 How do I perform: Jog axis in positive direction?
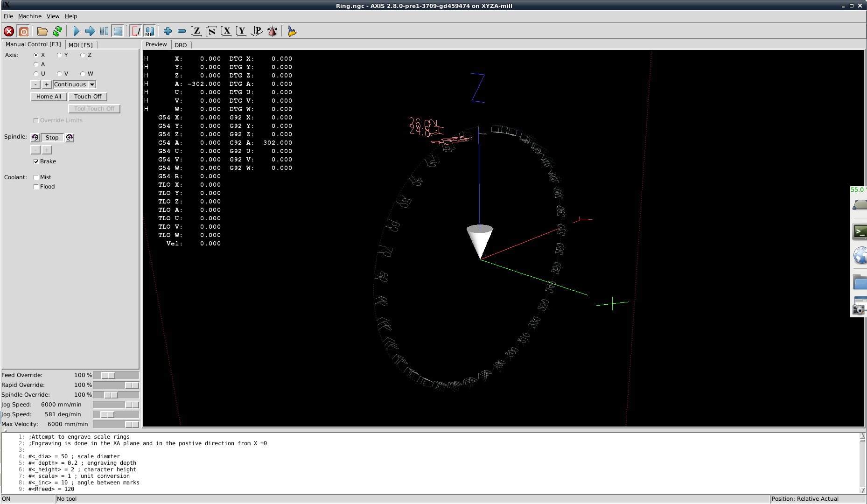(x=47, y=84)
